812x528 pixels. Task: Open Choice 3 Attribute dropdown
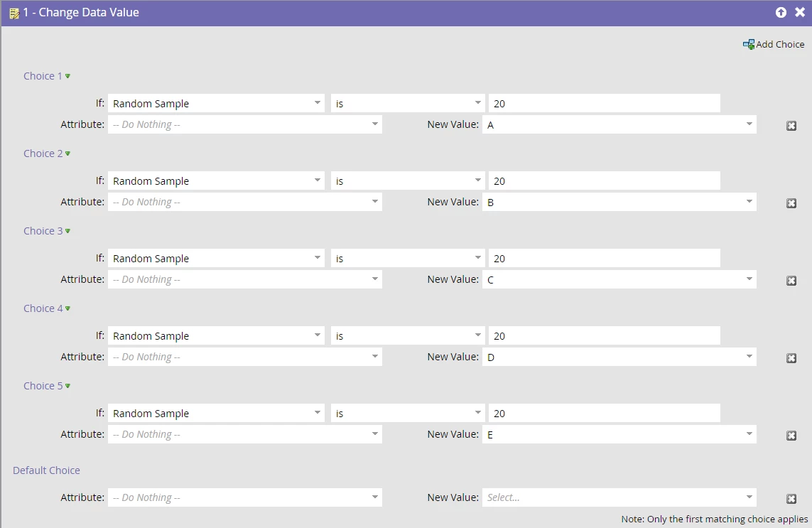(245, 279)
